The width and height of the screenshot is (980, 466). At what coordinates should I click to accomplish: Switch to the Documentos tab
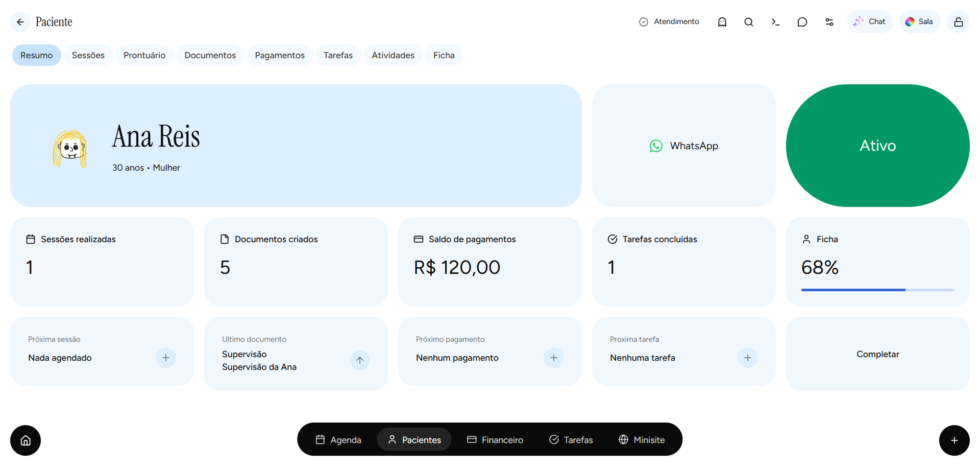(210, 55)
